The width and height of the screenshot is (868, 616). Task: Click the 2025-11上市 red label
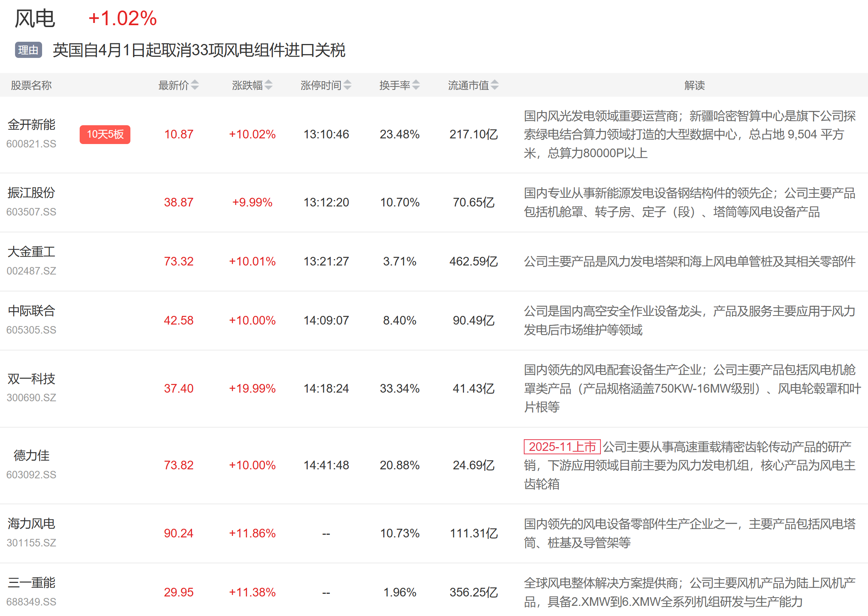click(x=562, y=447)
